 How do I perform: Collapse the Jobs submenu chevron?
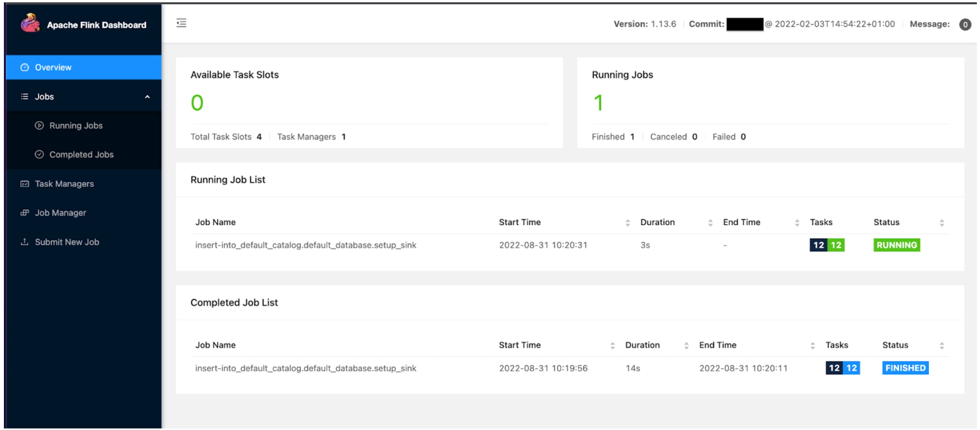pos(147,96)
